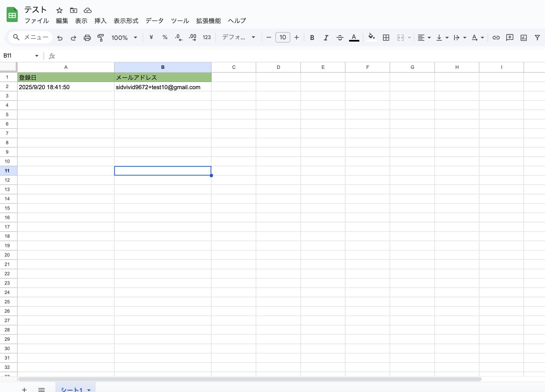Star the テスト document

[59, 10]
